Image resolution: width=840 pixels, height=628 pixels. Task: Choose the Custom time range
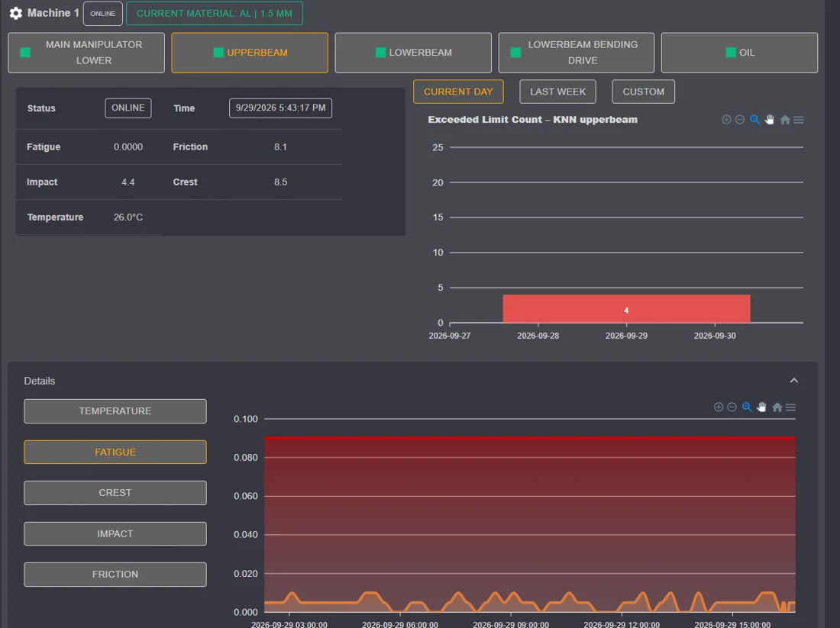point(644,92)
